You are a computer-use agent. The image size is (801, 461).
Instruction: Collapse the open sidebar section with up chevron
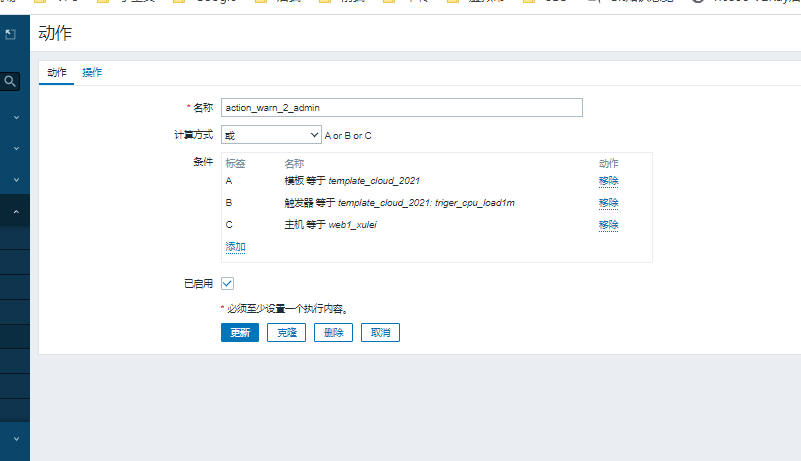[x=16, y=212]
